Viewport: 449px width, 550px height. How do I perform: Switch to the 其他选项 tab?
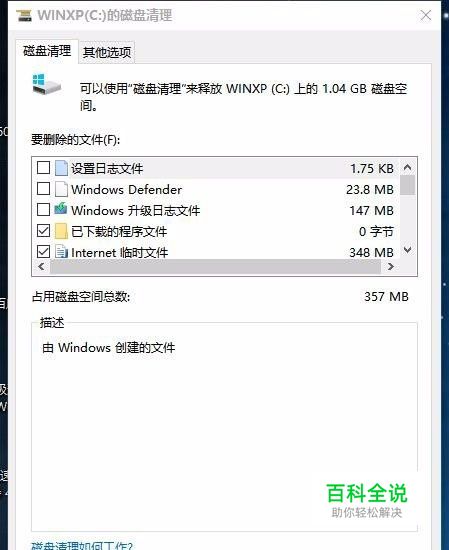[x=107, y=52]
